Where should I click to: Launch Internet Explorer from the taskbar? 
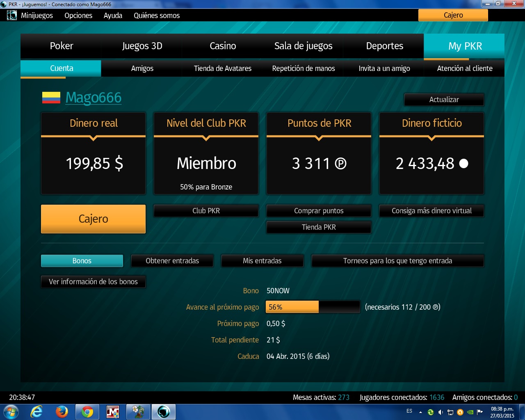tap(37, 412)
